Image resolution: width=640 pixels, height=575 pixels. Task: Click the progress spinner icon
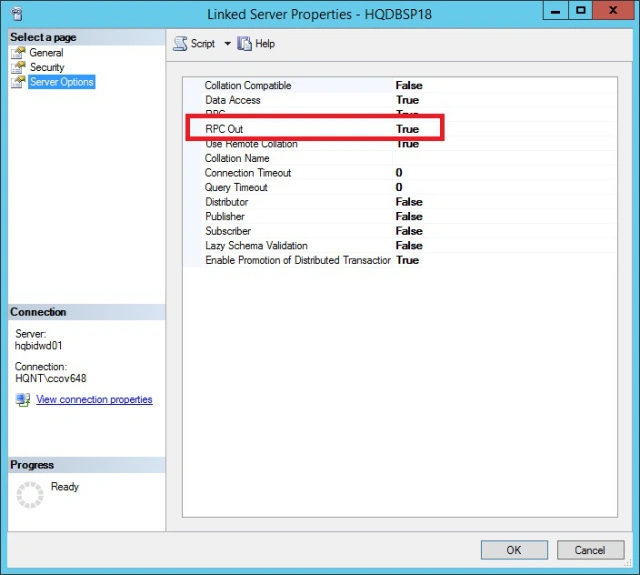point(29,495)
